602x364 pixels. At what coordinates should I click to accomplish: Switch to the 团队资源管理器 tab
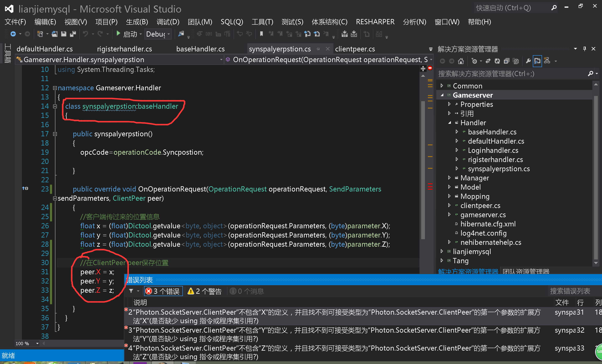coord(526,271)
